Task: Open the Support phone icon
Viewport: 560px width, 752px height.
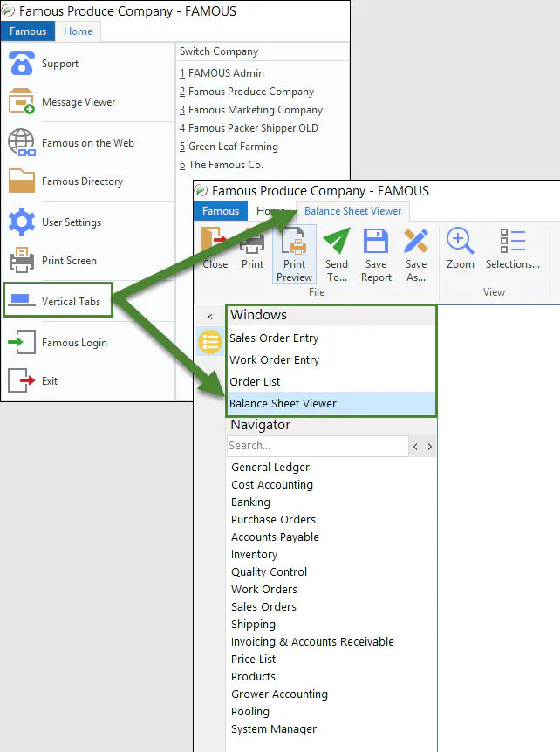Action: [x=22, y=63]
